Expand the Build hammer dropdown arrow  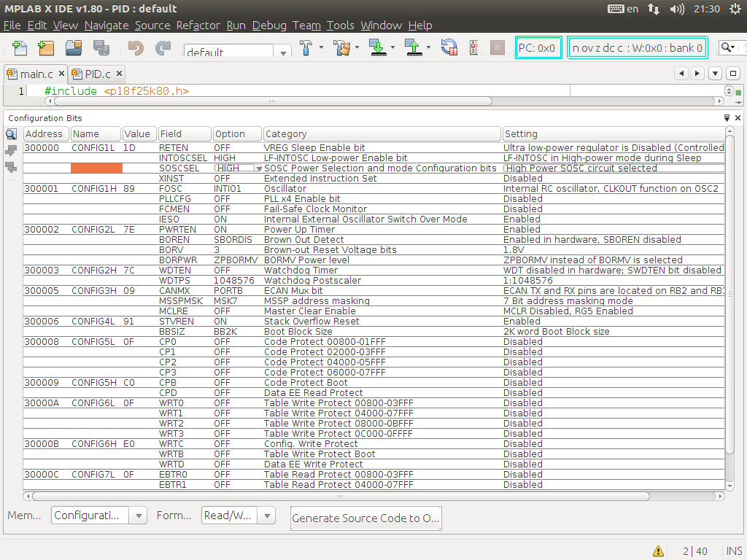point(321,47)
